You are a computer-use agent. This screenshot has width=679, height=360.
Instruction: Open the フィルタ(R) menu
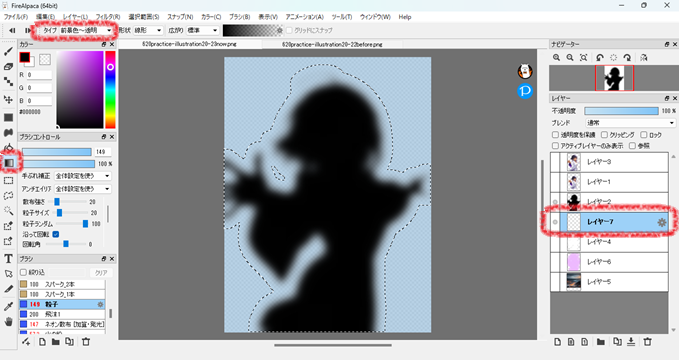[108, 17]
